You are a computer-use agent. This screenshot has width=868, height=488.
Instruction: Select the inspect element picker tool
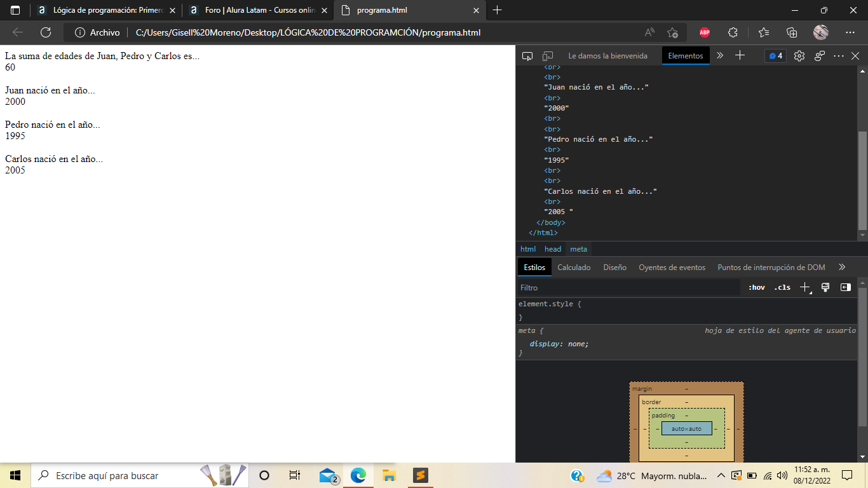coord(527,56)
